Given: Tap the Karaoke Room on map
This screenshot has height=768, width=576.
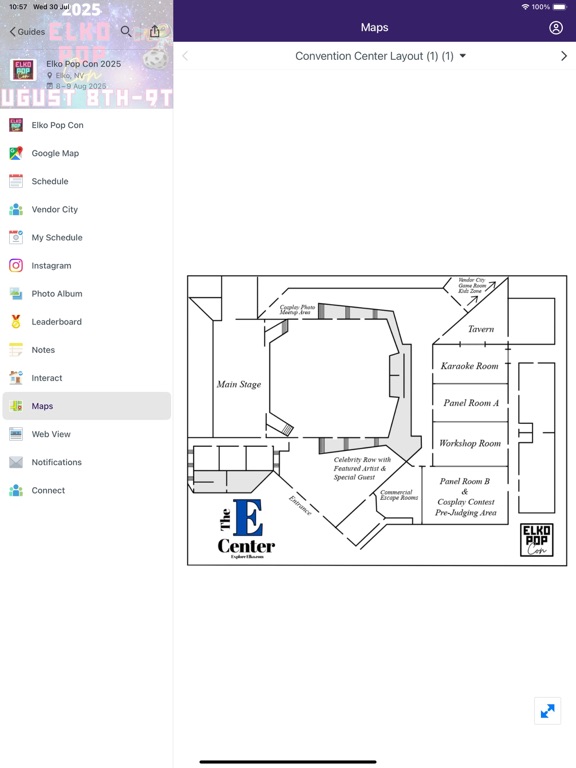Looking at the screenshot, I should click(469, 366).
